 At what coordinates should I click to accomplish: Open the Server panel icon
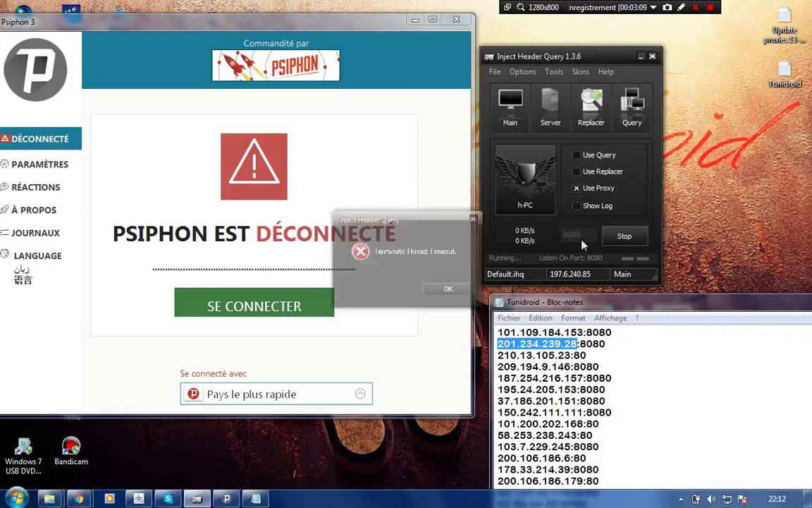pyautogui.click(x=550, y=108)
